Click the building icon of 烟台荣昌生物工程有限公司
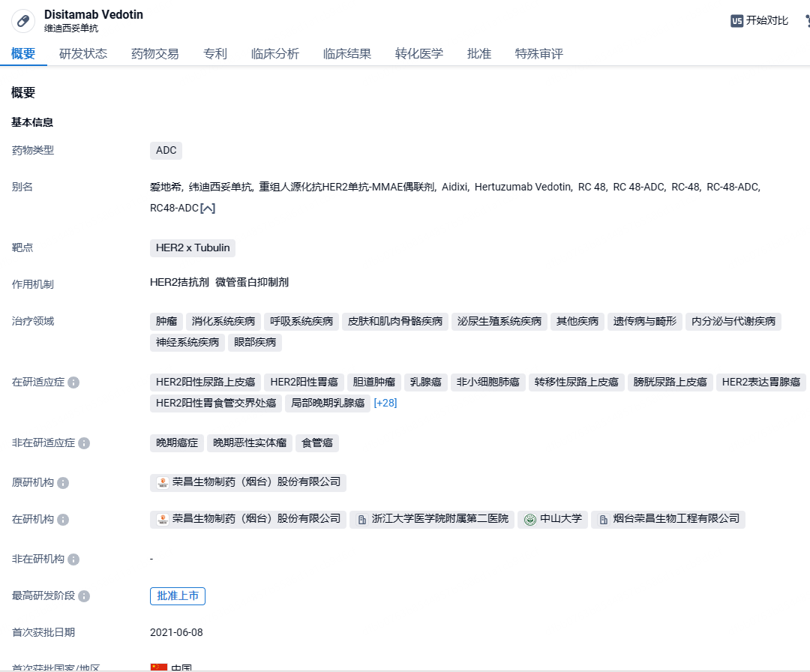Screen dimensions: 810x672 (x=603, y=520)
